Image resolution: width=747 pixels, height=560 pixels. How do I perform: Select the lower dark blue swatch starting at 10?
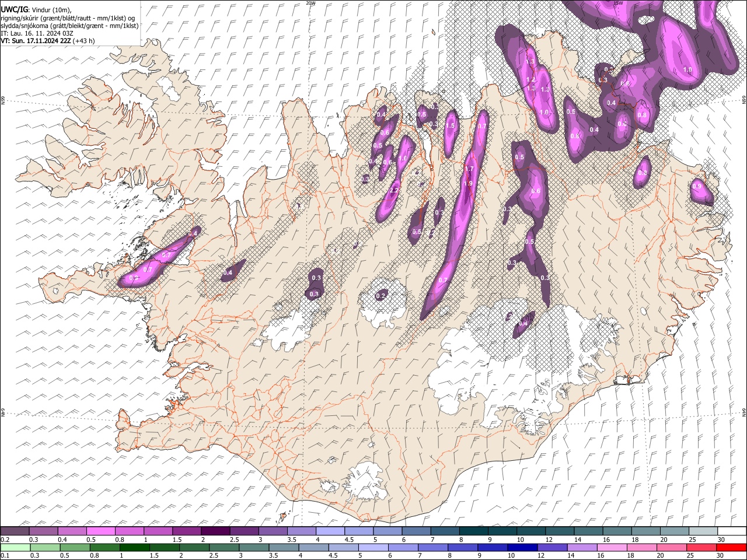click(522, 547)
